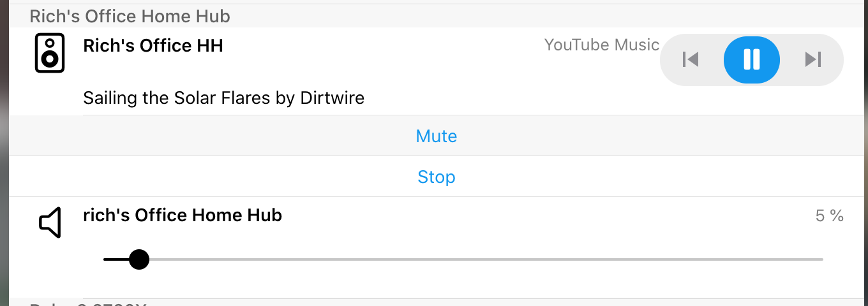This screenshot has width=868, height=306.
Task: Click the volume speaker outline icon
Action: 50,222
